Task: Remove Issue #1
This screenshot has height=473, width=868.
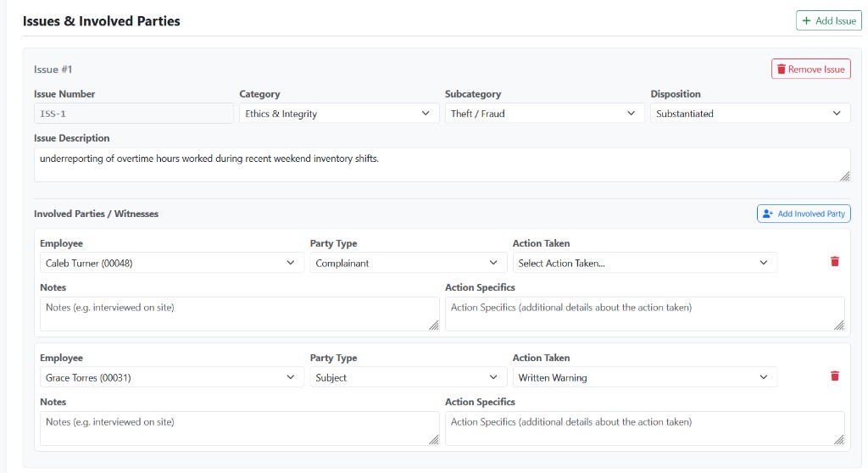Action: click(x=811, y=70)
